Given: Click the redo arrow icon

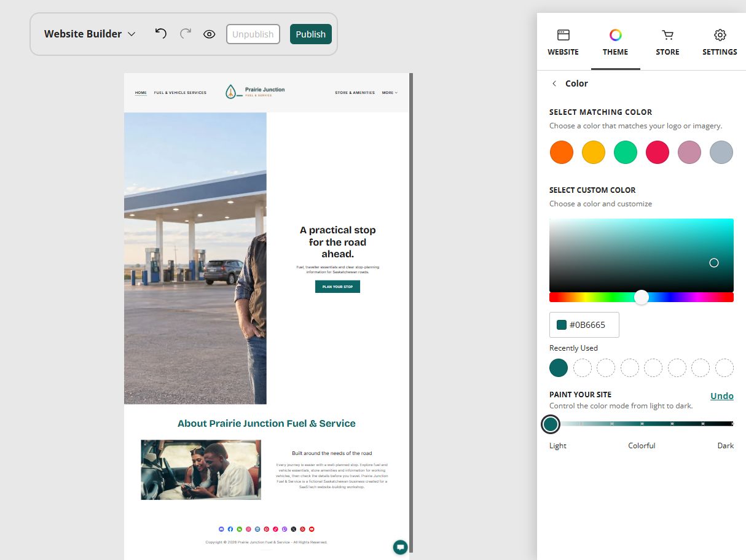Looking at the screenshot, I should click(185, 34).
